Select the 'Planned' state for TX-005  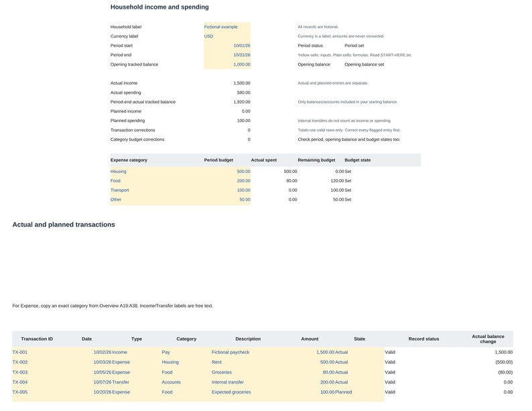[343, 392]
